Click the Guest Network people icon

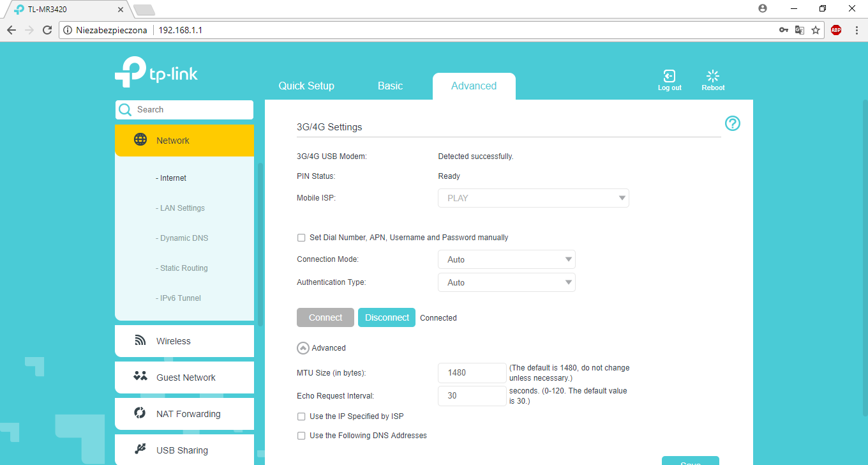point(140,376)
